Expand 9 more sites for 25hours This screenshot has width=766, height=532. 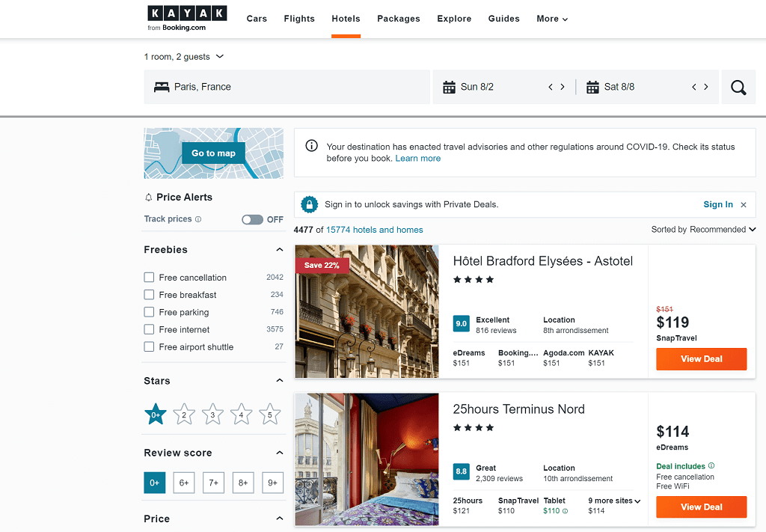(614, 501)
